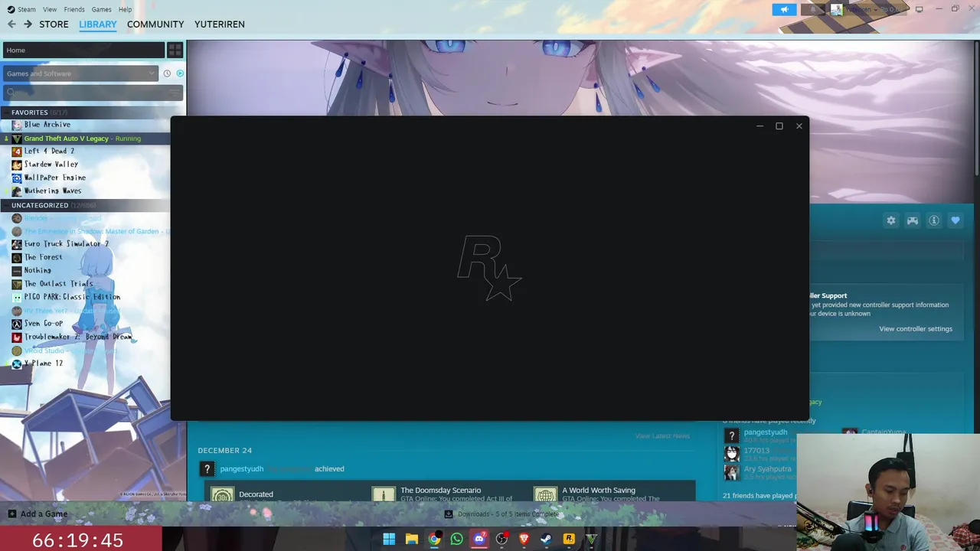980x551 pixels.
Task: Open the Decorated achievement thumbnail
Action: click(223, 495)
